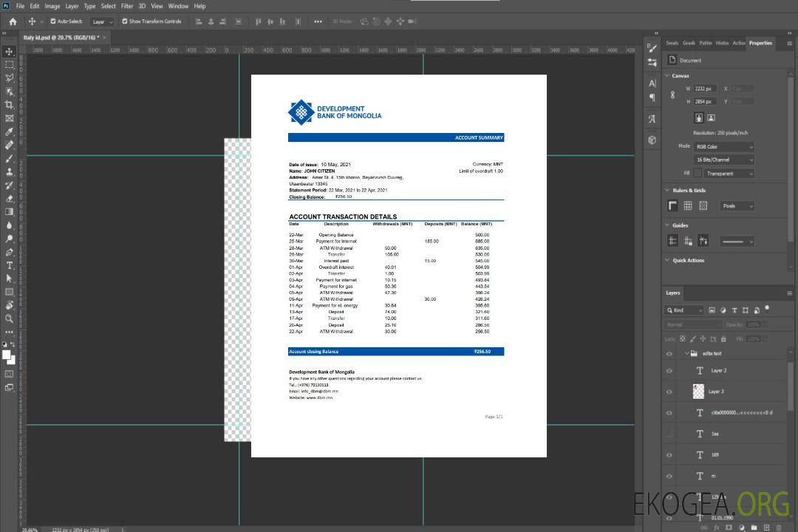798x532 pixels.
Task: Open the Paragraph panel icon
Action: click(x=652, y=98)
